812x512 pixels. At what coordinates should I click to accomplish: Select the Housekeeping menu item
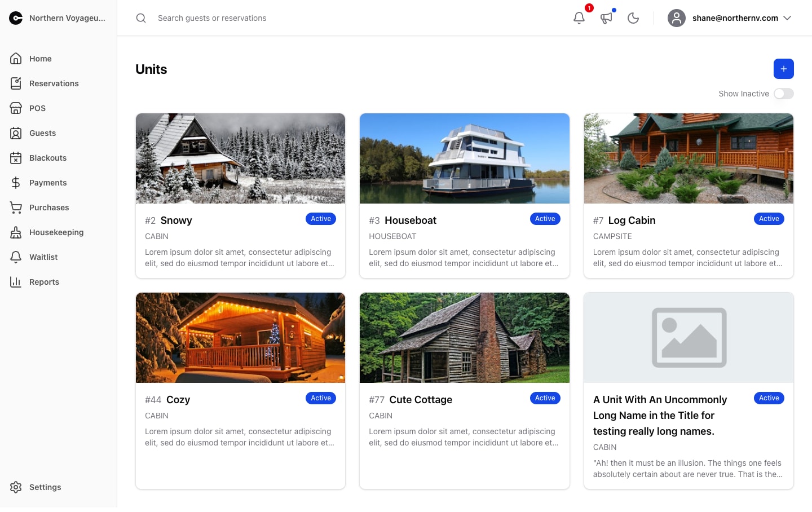[59, 232]
